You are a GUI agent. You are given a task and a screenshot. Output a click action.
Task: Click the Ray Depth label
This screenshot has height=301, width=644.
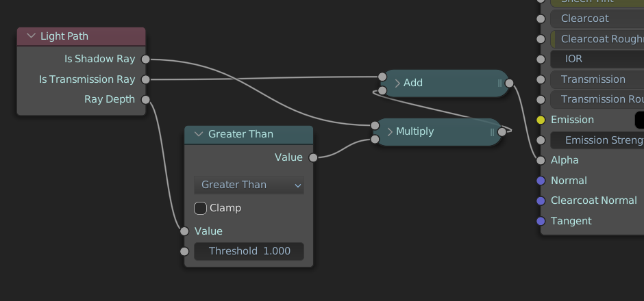tap(110, 99)
